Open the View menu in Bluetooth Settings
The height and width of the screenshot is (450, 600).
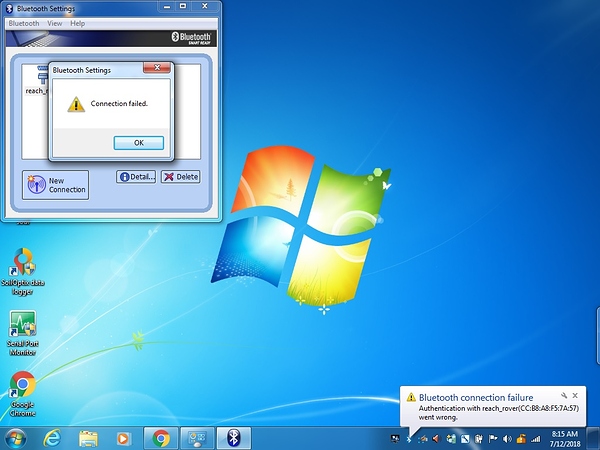click(x=55, y=23)
